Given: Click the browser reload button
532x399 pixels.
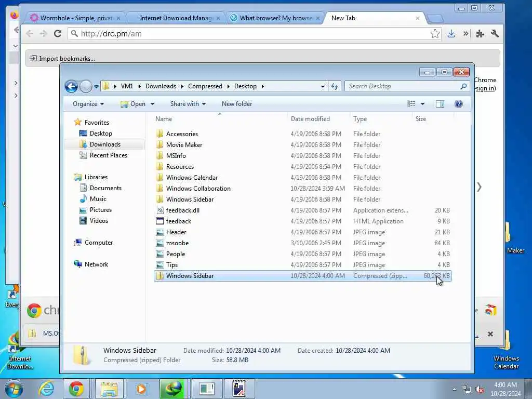Looking at the screenshot, I should click(58, 33).
